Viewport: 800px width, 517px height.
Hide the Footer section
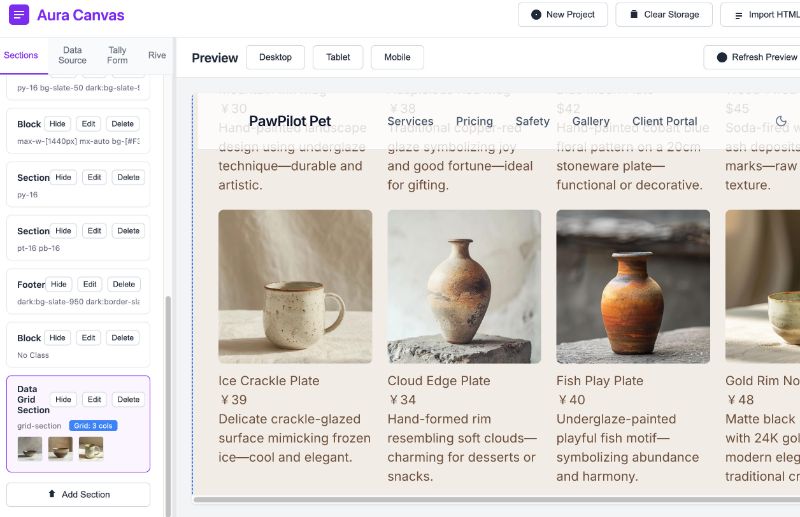tap(59, 284)
